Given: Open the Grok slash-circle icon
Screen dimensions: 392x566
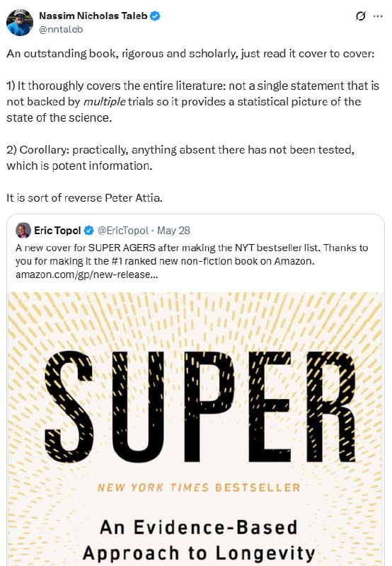Looking at the screenshot, I should point(360,16).
